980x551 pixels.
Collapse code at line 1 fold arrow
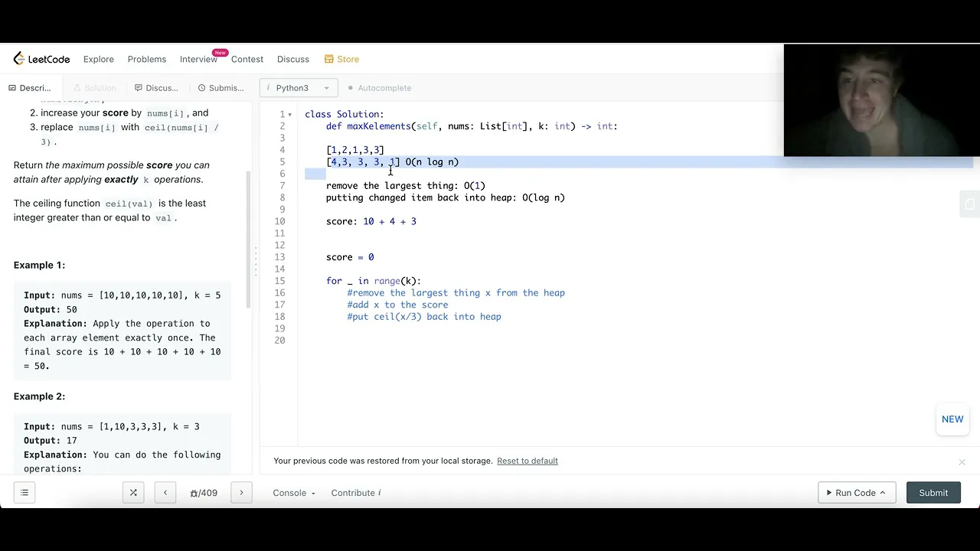[x=290, y=115]
